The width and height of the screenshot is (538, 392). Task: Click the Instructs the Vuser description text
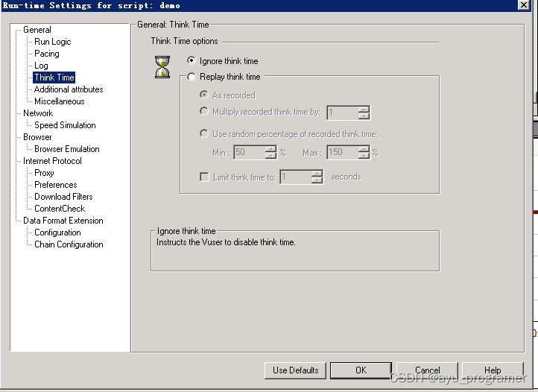click(226, 242)
